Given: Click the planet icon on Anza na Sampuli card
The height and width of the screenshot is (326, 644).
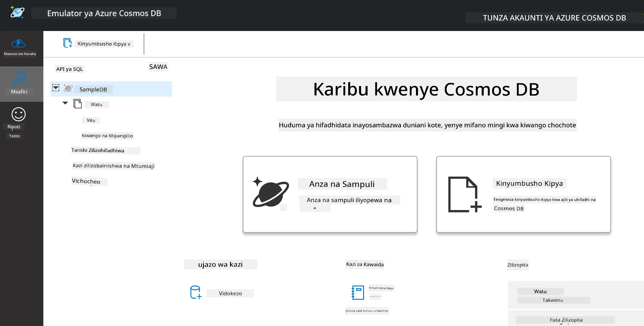Looking at the screenshot, I should click(271, 192).
